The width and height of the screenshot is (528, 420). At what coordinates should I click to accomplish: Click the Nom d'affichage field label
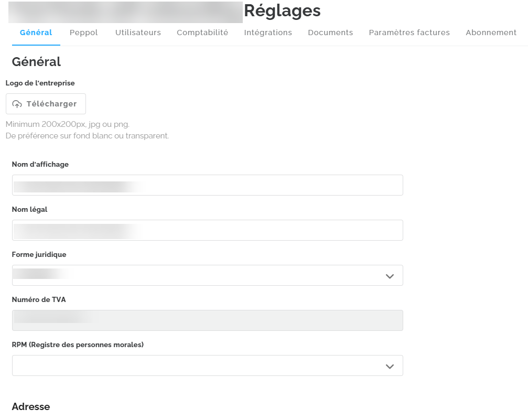pos(40,164)
